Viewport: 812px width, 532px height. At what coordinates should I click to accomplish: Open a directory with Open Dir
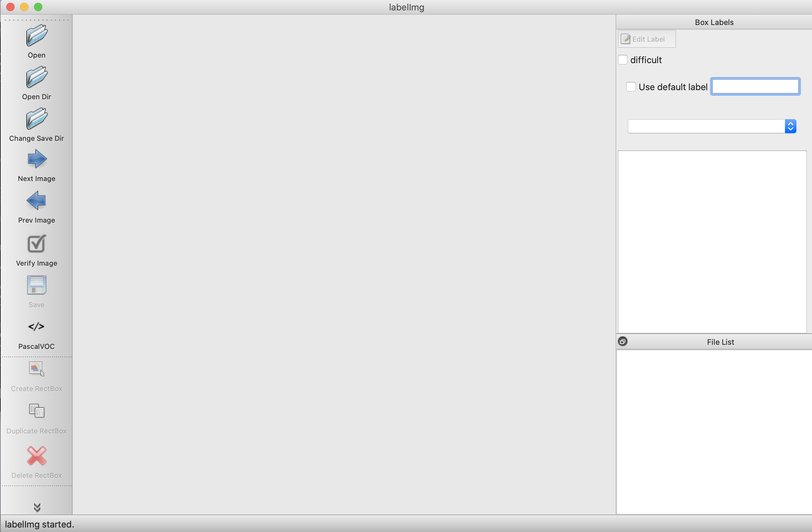coord(36,77)
